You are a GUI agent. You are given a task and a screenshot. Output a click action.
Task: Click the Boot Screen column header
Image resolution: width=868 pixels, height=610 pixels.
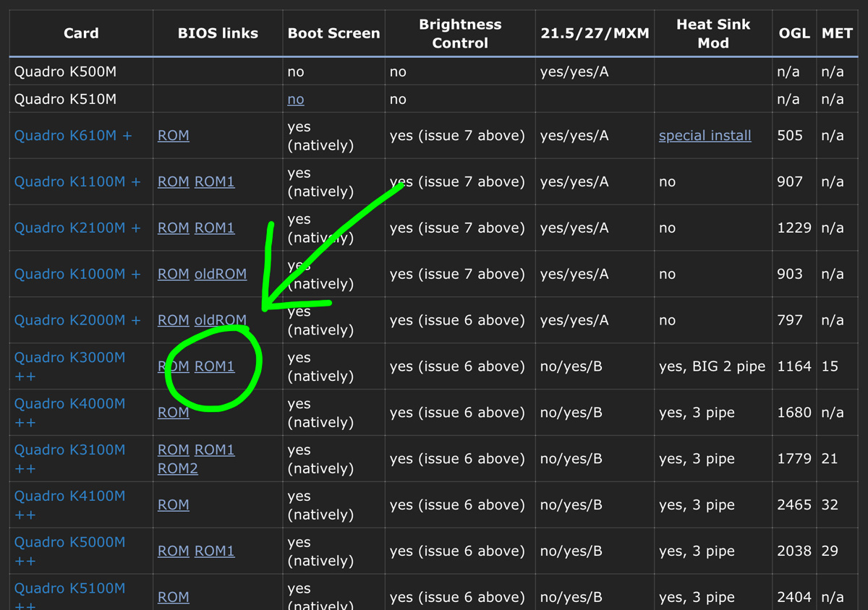333,33
